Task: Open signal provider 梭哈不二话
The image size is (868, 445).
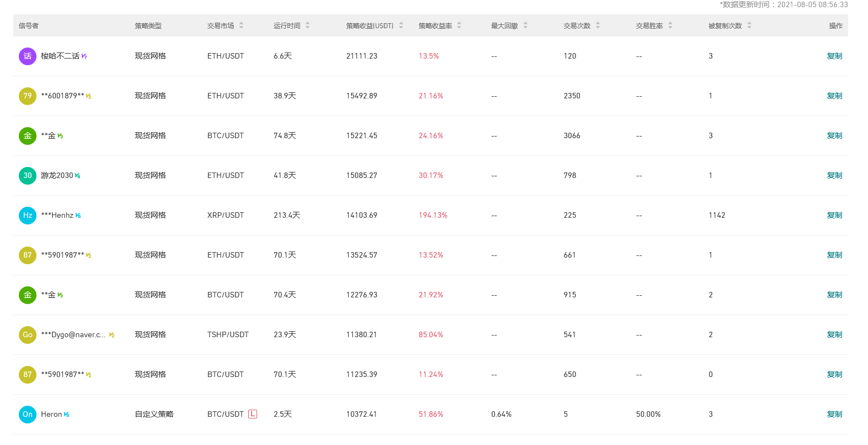Action: click(60, 56)
